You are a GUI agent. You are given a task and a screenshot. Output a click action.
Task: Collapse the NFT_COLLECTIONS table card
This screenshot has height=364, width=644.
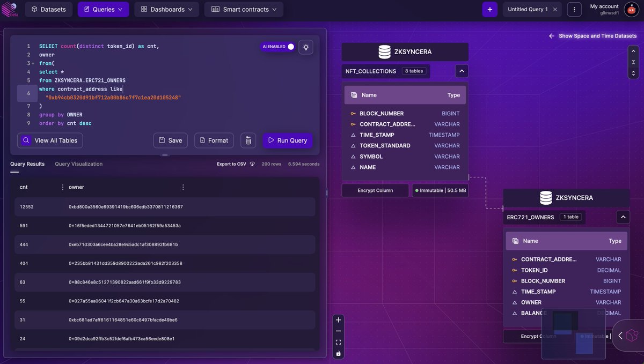click(462, 71)
